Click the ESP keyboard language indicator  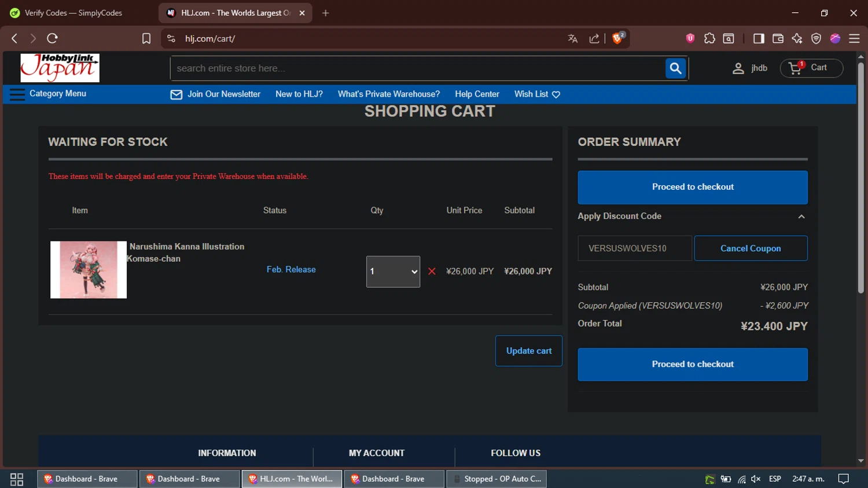point(775,479)
